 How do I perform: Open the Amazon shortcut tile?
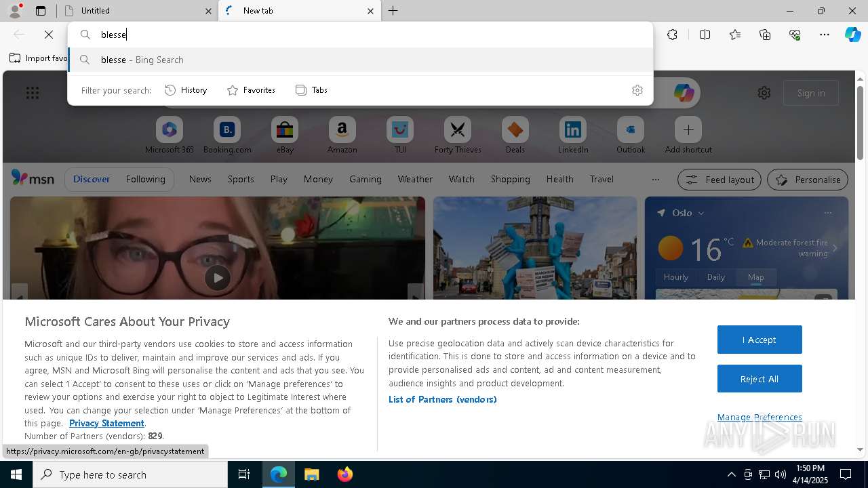(x=342, y=129)
